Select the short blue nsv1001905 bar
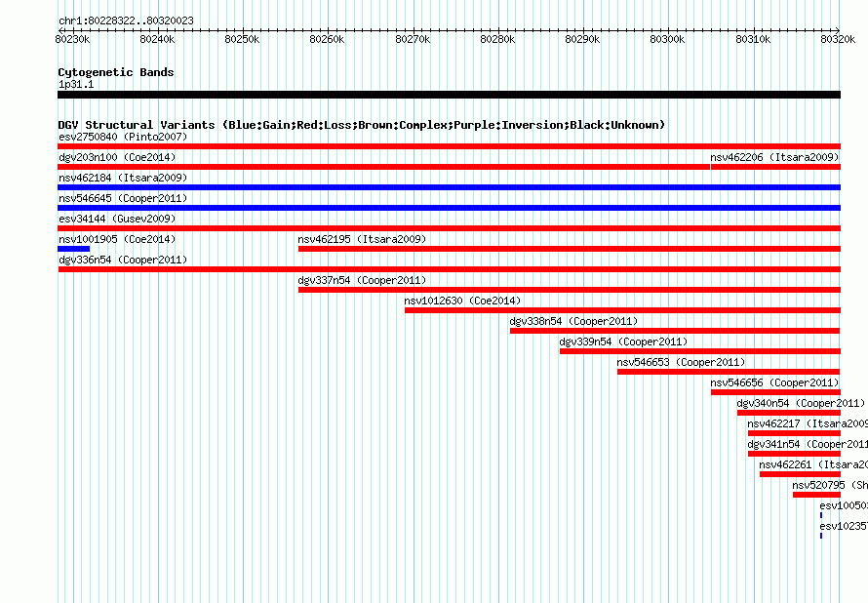 click(x=73, y=249)
